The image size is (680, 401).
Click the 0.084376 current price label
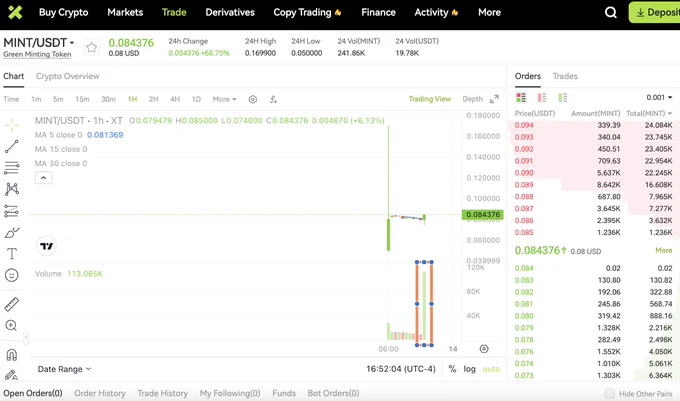[x=483, y=215]
